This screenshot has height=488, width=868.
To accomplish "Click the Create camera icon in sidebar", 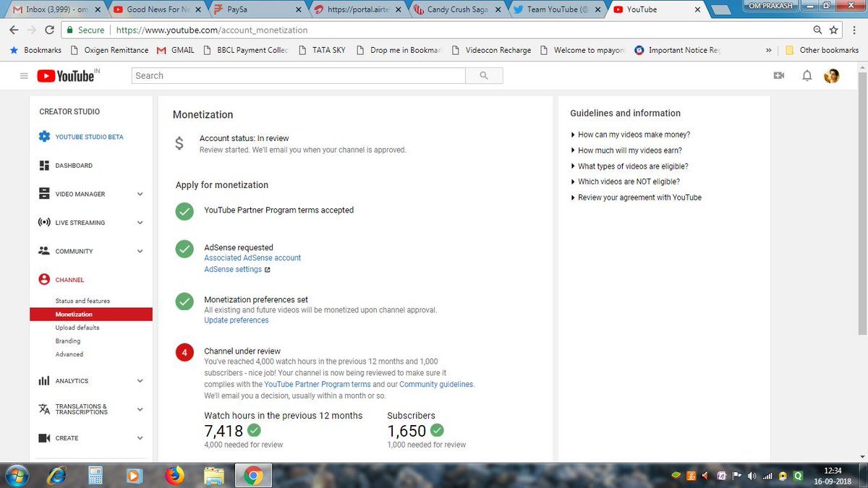I will 44,438.
